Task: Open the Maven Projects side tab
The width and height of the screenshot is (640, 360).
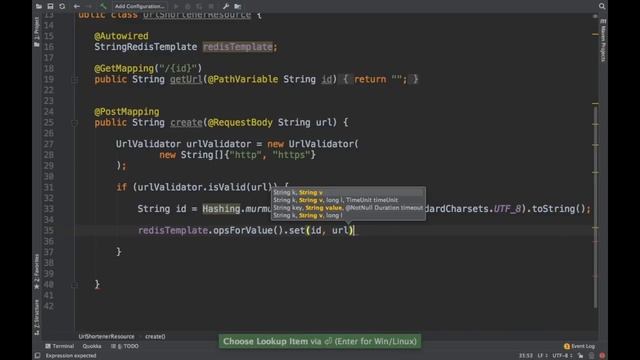Action: click(x=603, y=40)
